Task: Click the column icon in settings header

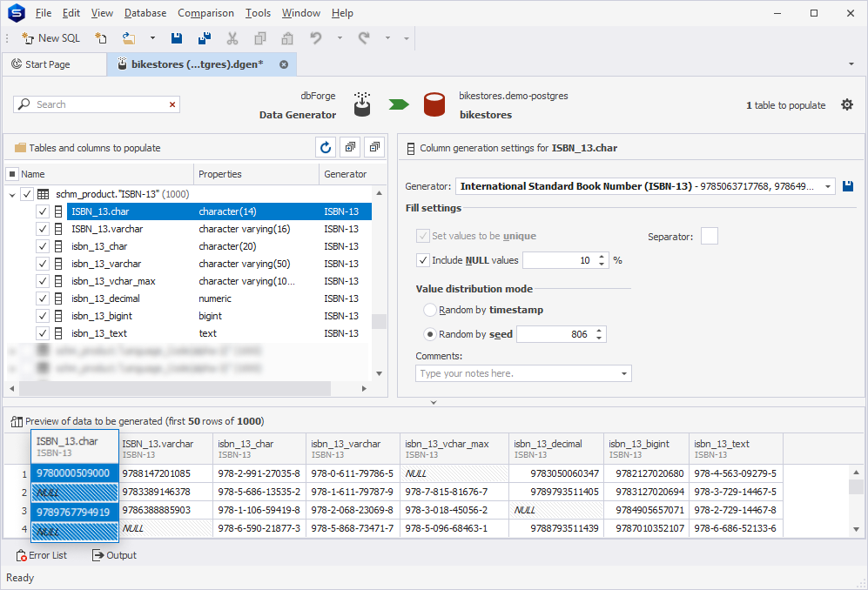Action: (x=411, y=148)
